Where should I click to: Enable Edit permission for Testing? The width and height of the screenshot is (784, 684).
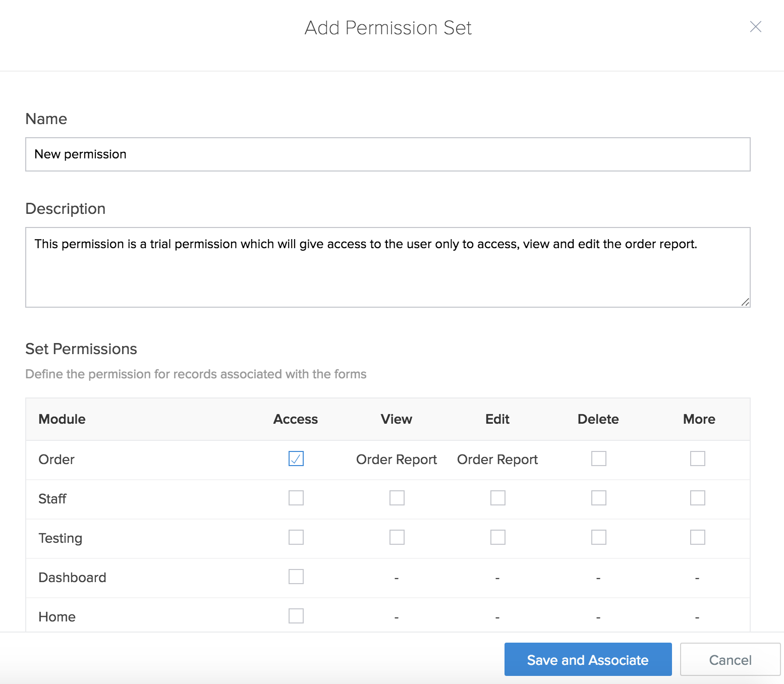(498, 537)
